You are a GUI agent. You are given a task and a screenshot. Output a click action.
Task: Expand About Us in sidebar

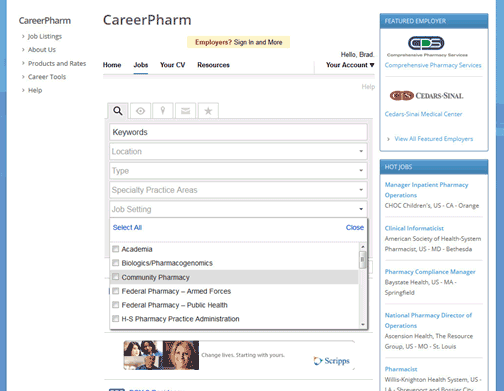coord(42,50)
